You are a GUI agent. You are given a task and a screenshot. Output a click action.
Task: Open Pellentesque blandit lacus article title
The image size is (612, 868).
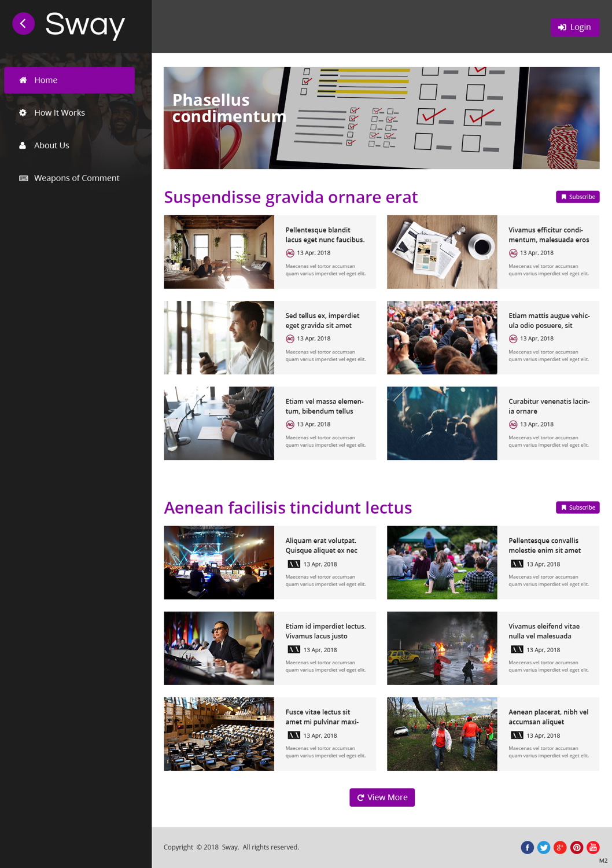click(x=325, y=235)
